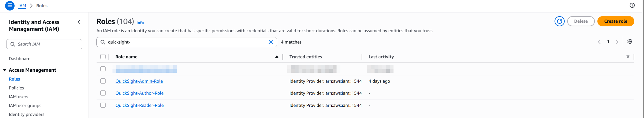Go to previous page of roles

point(599,42)
